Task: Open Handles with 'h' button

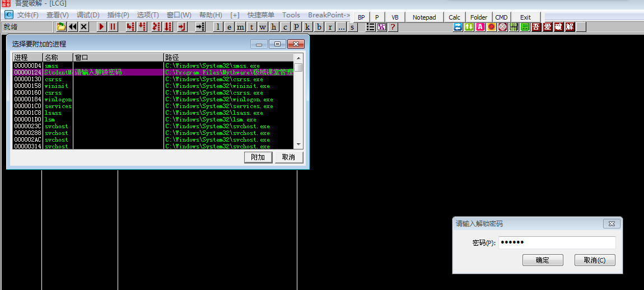Action: coord(274,27)
